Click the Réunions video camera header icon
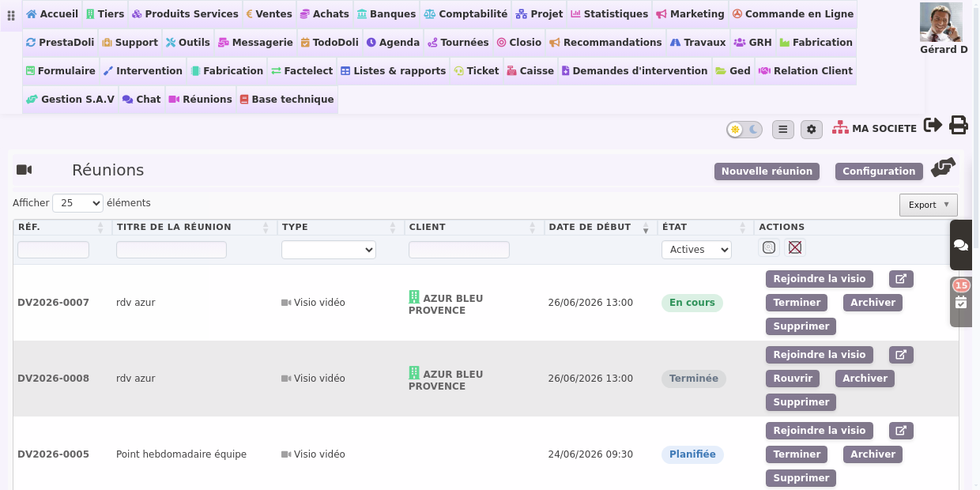 24,170
